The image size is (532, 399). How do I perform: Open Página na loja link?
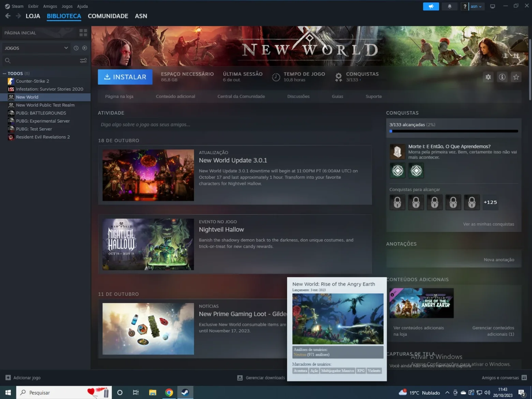[x=119, y=97]
